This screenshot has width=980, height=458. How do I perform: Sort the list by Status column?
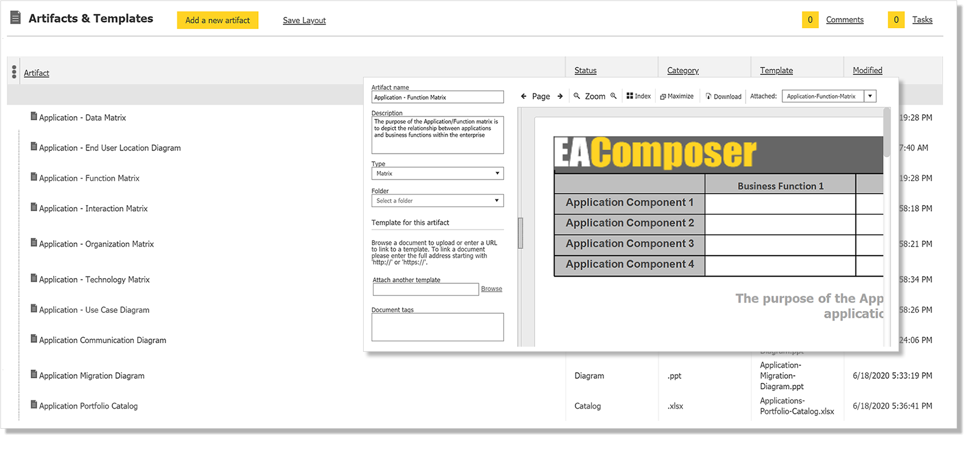[x=585, y=70]
